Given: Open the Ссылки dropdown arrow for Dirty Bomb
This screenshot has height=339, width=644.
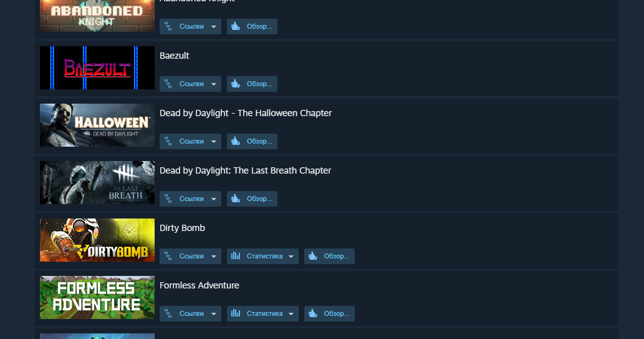Looking at the screenshot, I should 214,257.
